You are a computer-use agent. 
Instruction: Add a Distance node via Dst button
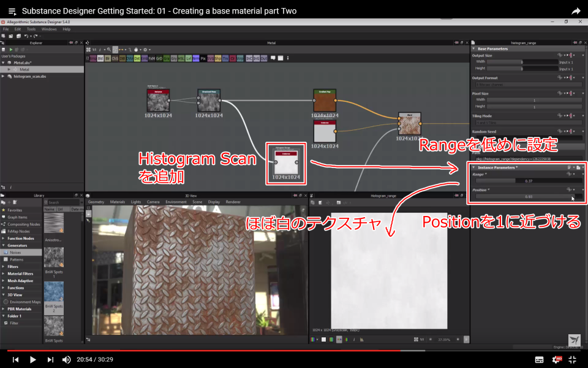click(x=137, y=59)
